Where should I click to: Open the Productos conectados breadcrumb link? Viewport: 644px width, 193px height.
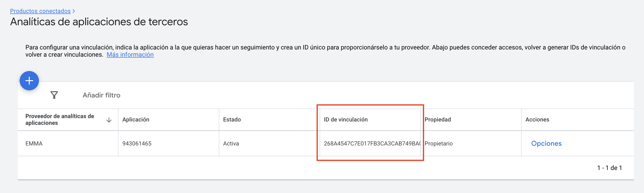40,11
